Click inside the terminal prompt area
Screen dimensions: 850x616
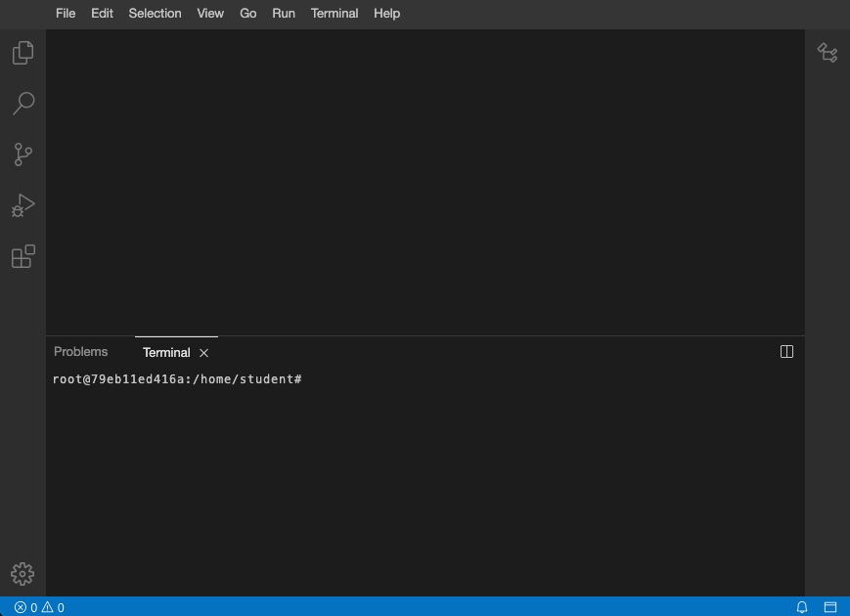tap(391, 440)
